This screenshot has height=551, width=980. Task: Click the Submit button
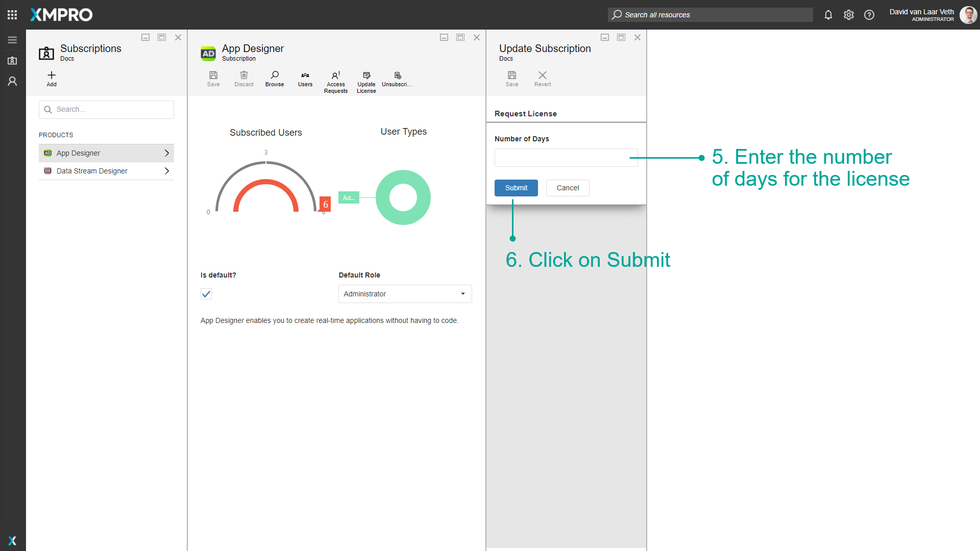point(516,188)
